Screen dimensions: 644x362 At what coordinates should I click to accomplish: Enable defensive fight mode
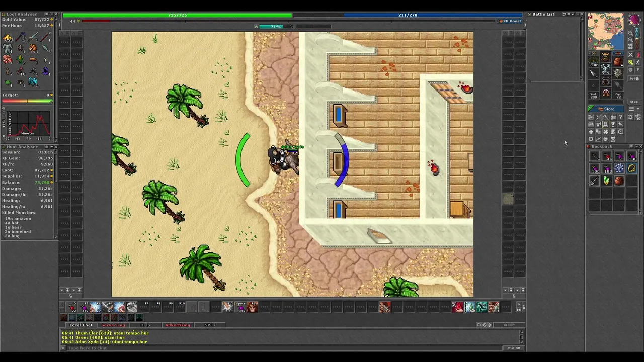click(x=630, y=70)
